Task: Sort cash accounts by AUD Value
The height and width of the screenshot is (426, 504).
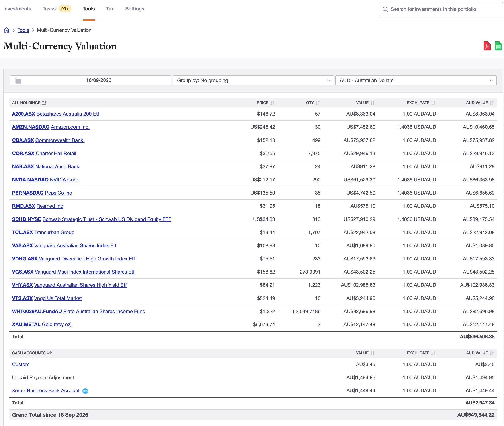Action: (492, 353)
